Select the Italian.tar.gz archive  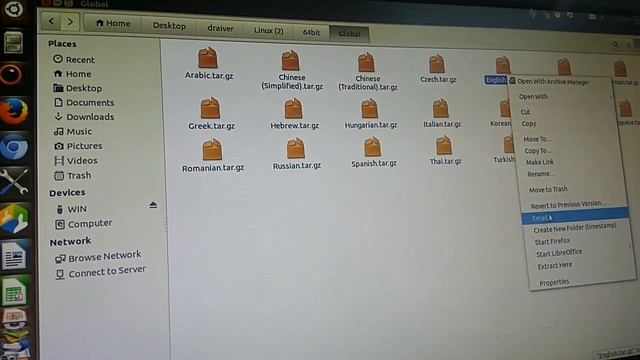coord(442,113)
